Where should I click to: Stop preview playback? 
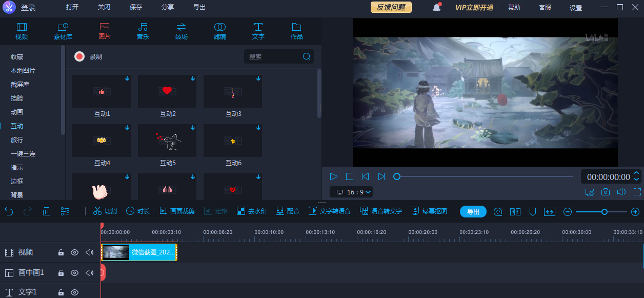coord(350,176)
